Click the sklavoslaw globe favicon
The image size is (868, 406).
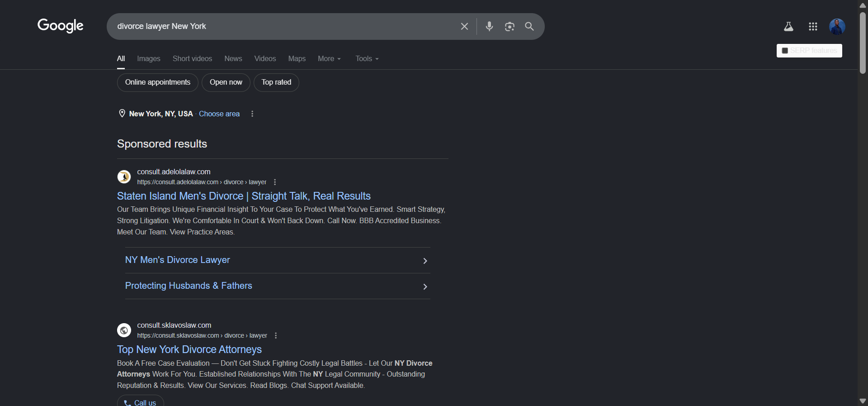[x=124, y=330]
